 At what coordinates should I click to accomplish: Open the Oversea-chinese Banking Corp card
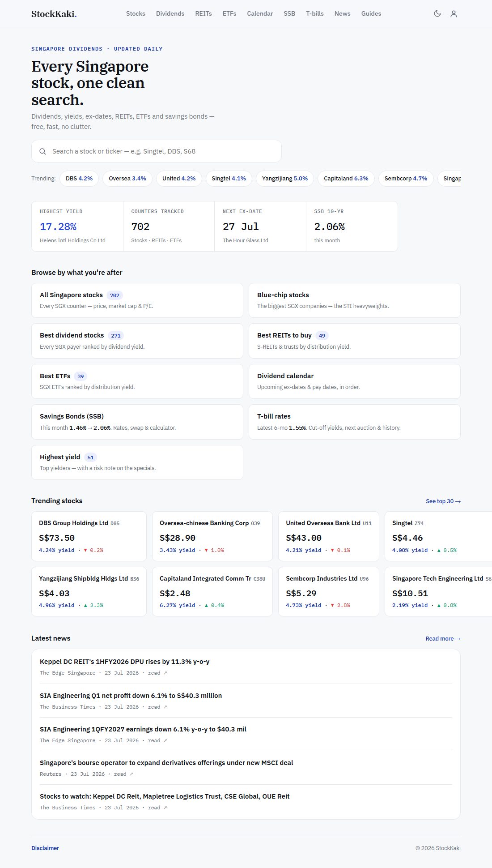[212, 536]
